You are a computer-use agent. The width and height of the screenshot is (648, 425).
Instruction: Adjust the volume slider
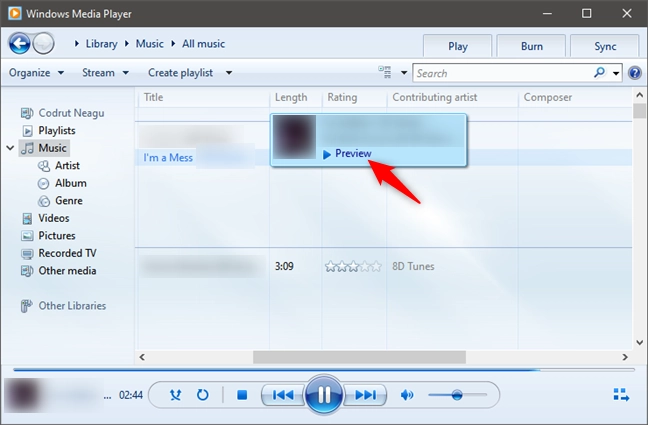coord(457,395)
